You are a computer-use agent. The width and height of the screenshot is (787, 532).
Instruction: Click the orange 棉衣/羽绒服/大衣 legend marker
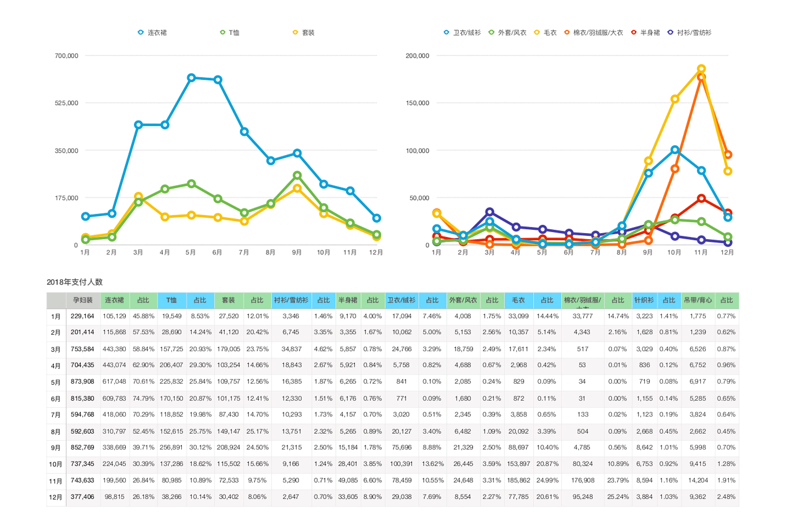tap(567, 32)
